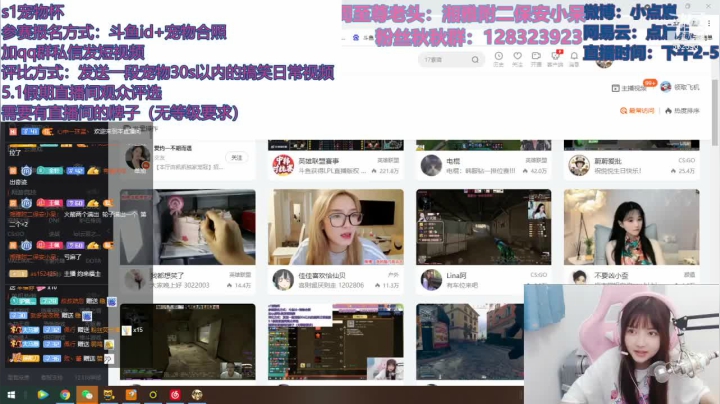Open Tencent Video from the taskbar
720x404 pixels.
point(43,395)
